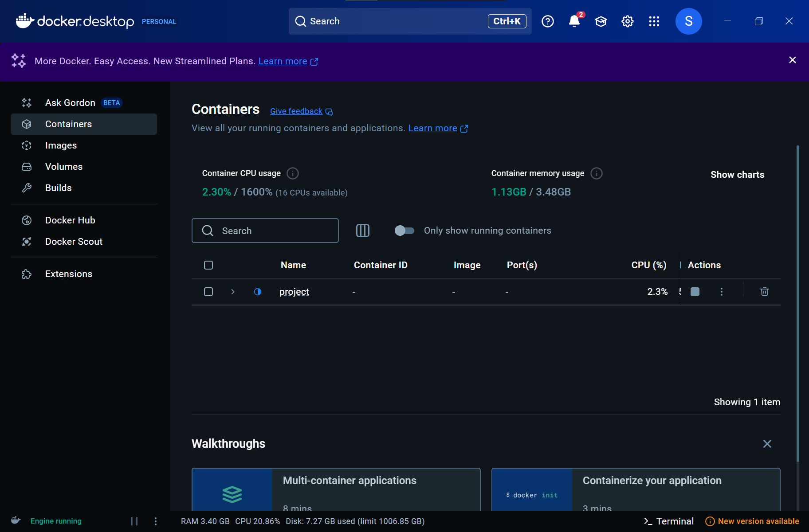Go to Images in the sidebar
The image size is (809, 532).
pos(83,145)
